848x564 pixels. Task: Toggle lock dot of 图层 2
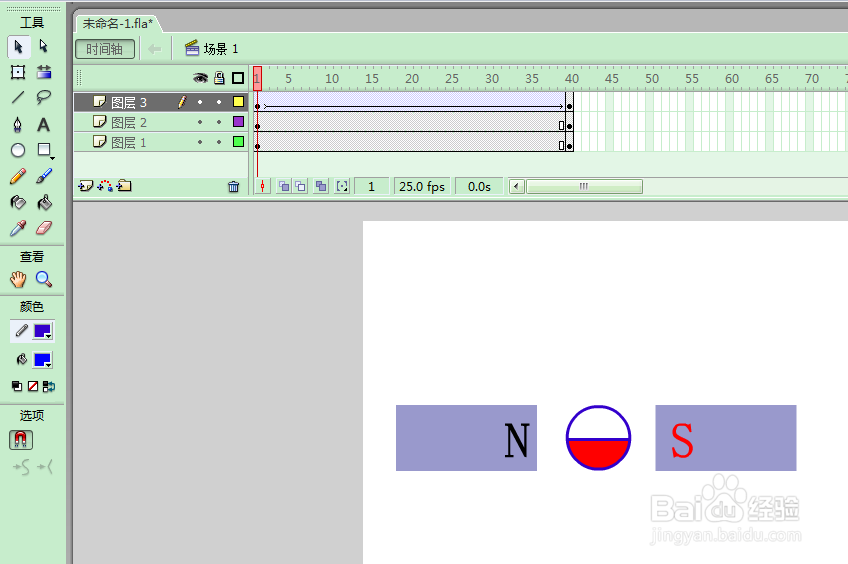point(219,122)
